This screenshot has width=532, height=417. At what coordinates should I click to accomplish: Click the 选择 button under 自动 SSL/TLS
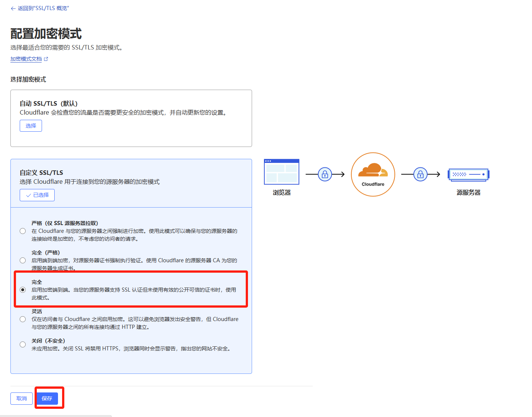tap(30, 125)
